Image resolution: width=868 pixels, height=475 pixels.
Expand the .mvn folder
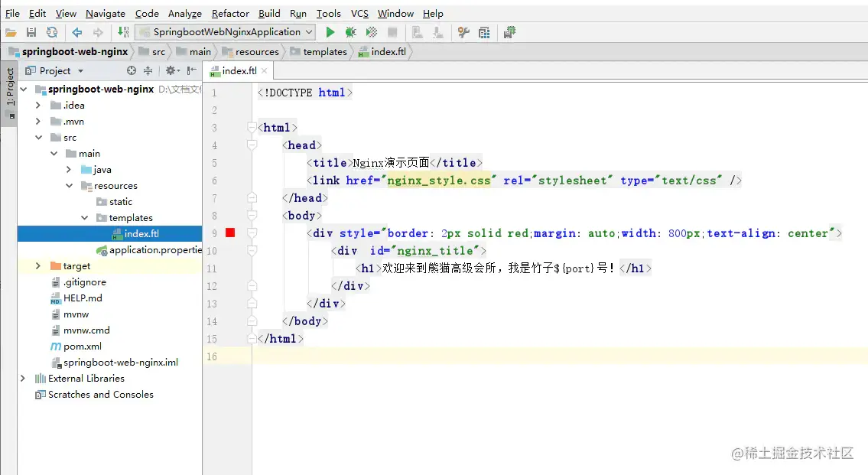[37, 122]
